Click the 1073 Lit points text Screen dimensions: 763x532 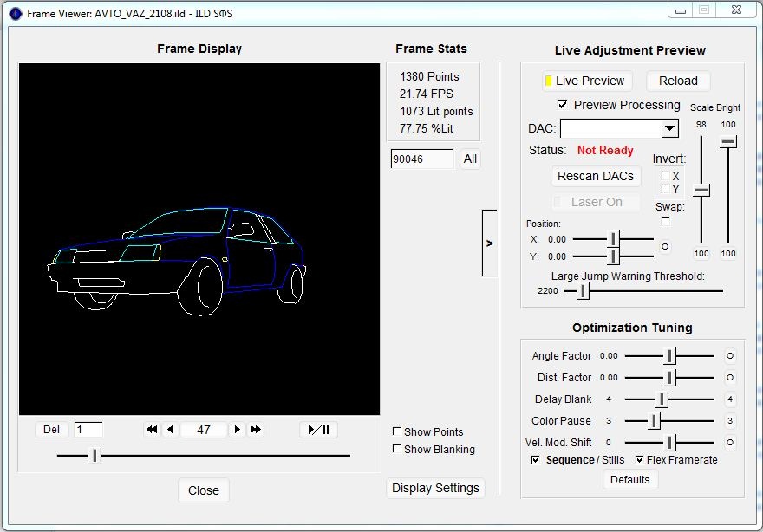click(436, 112)
